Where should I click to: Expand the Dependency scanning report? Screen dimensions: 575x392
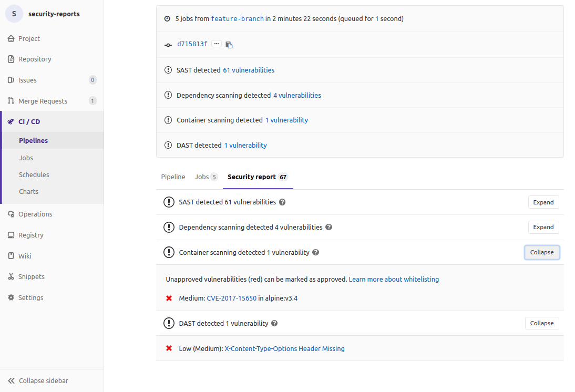[x=543, y=227]
